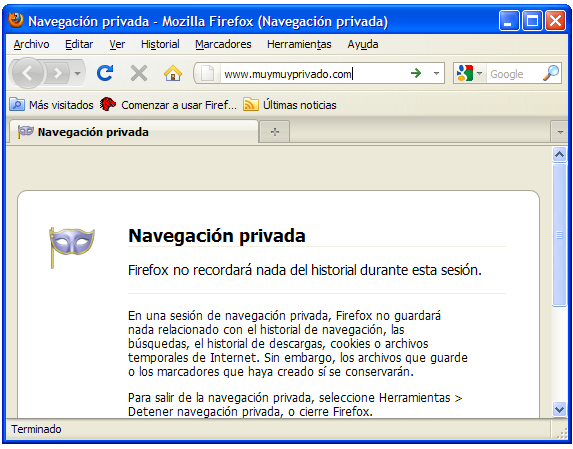Image resolution: width=573 pixels, height=449 pixels.
Task: Open the Herramientas menu
Action: point(299,44)
